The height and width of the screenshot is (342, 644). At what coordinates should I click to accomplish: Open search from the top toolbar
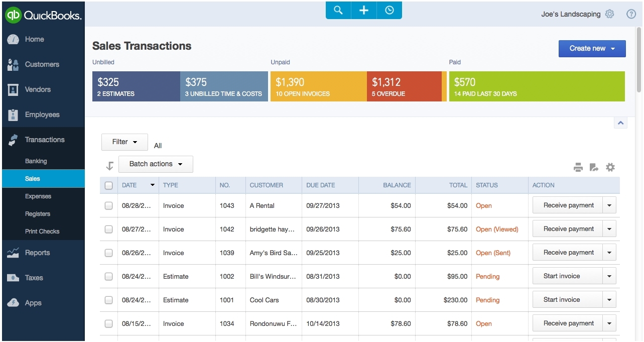(x=337, y=10)
